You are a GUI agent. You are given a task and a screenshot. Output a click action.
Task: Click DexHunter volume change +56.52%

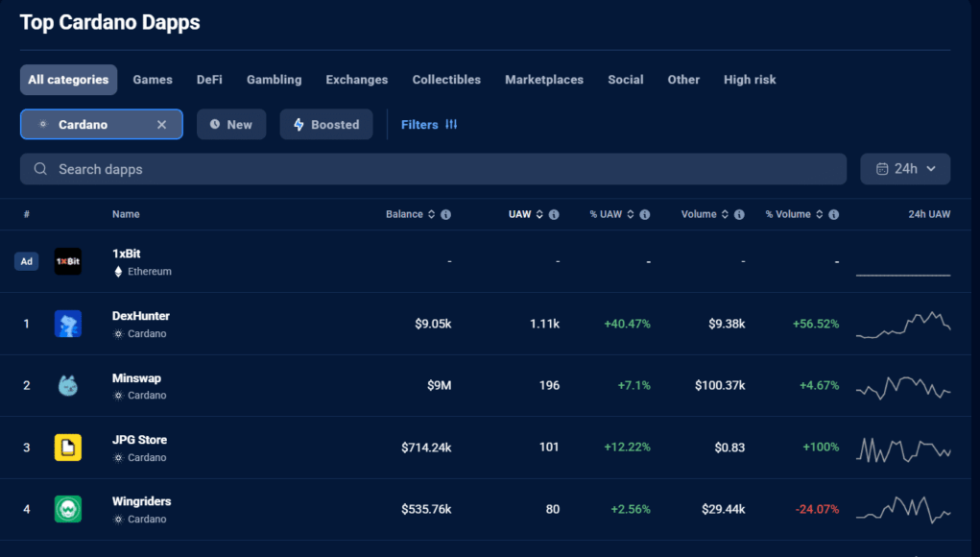[816, 324]
